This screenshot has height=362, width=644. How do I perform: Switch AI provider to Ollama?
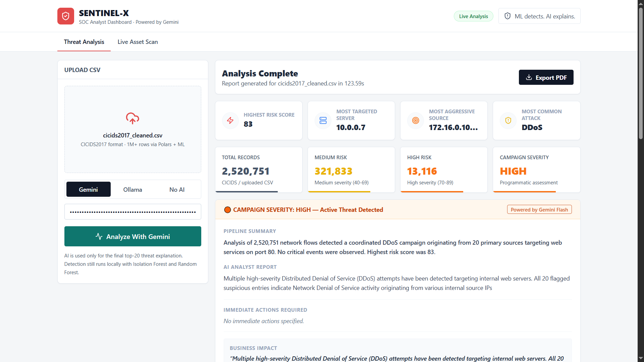(132, 189)
